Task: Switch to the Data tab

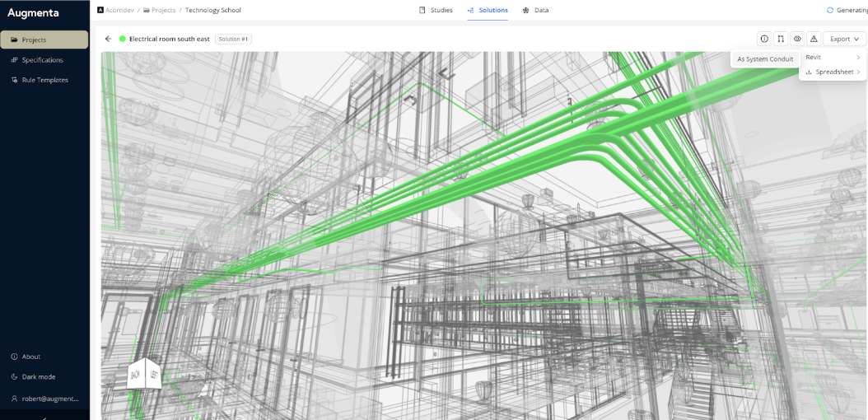Action: [535, 11]
